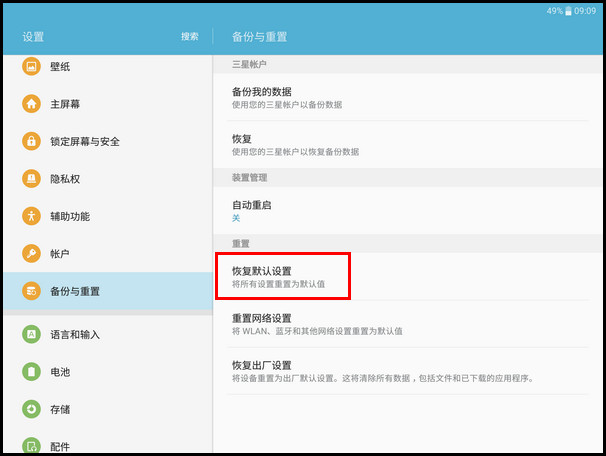Tap the blue 关 status under 自动重启
The image size is (606, 456).
click(x=236, y=218)
